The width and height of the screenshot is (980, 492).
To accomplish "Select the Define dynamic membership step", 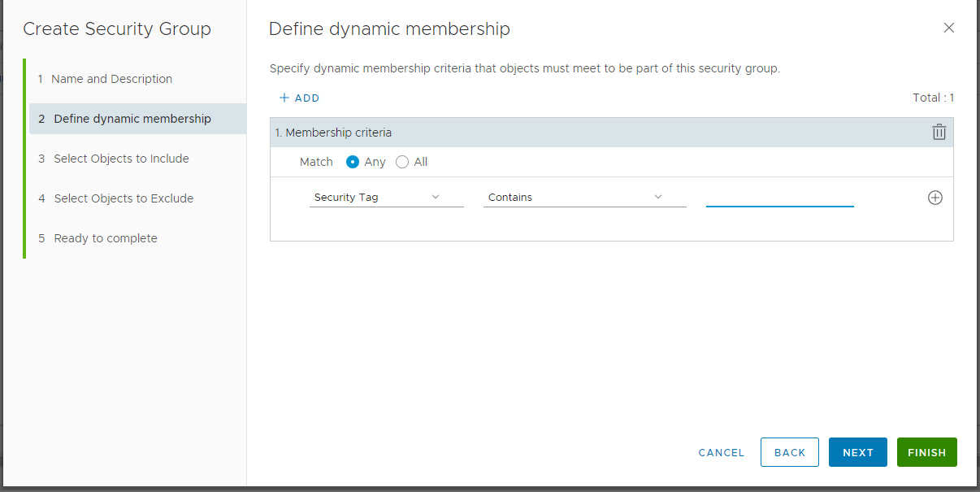I will coord(132,119).
